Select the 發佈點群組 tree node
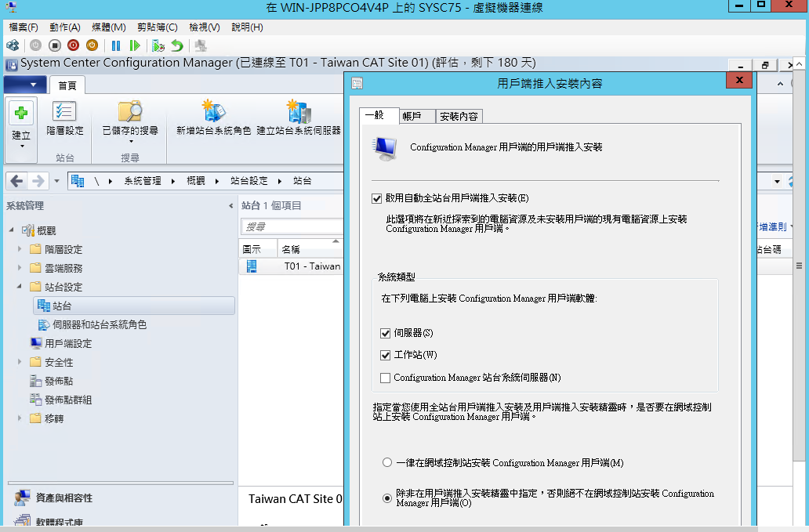The image size is (809, 532). [68, 400]
